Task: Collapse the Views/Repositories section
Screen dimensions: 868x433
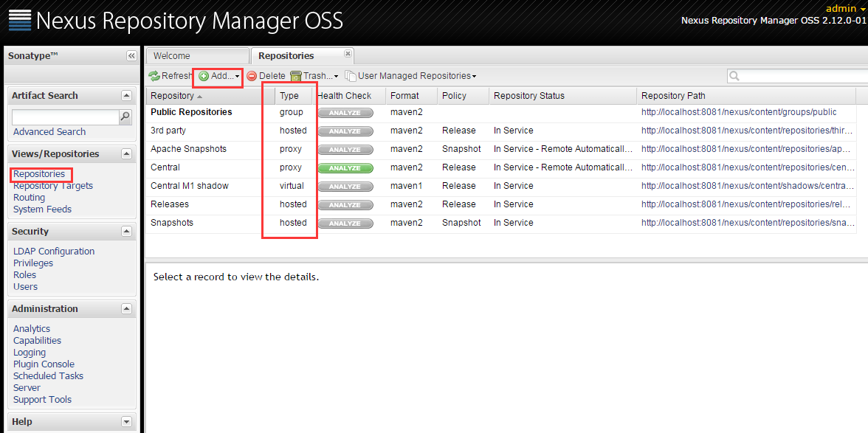Action: pos(126,154)
